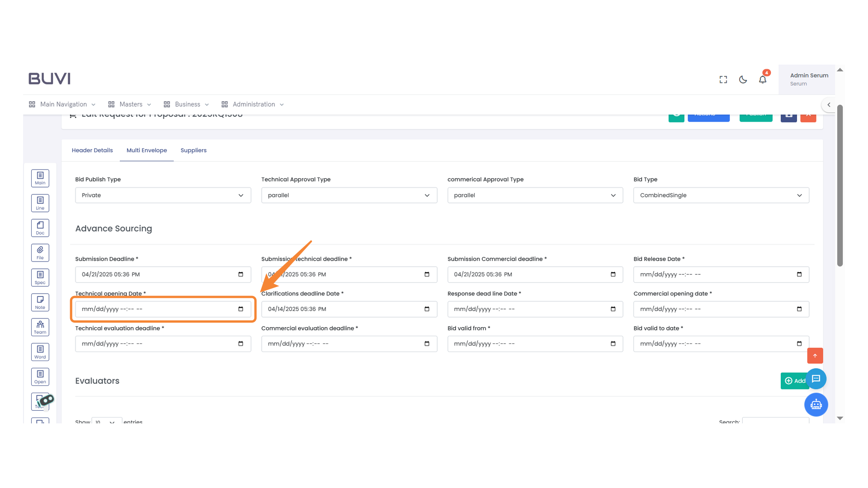The width and height of the screenshot is (868, 488).
Task: Open the calendar for Bid Release Date
Action: coord(799,274)
